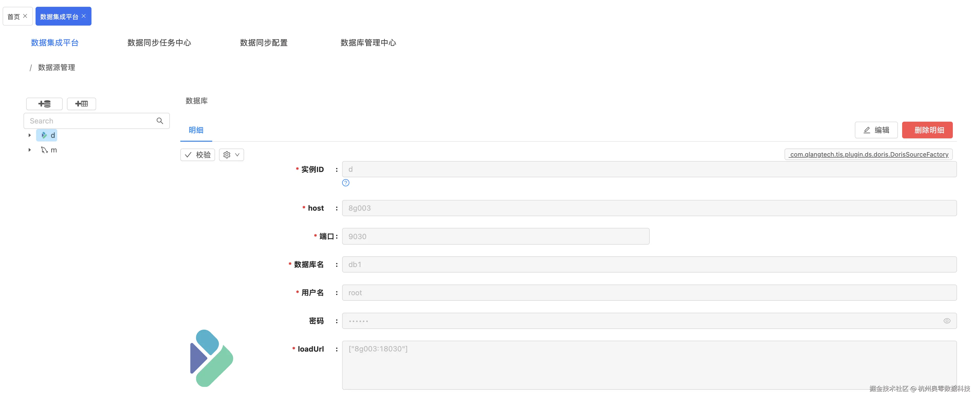
Task: Open 数据同步任务中心 menu item
Action: pyautogui.click(x=159, y=43)
